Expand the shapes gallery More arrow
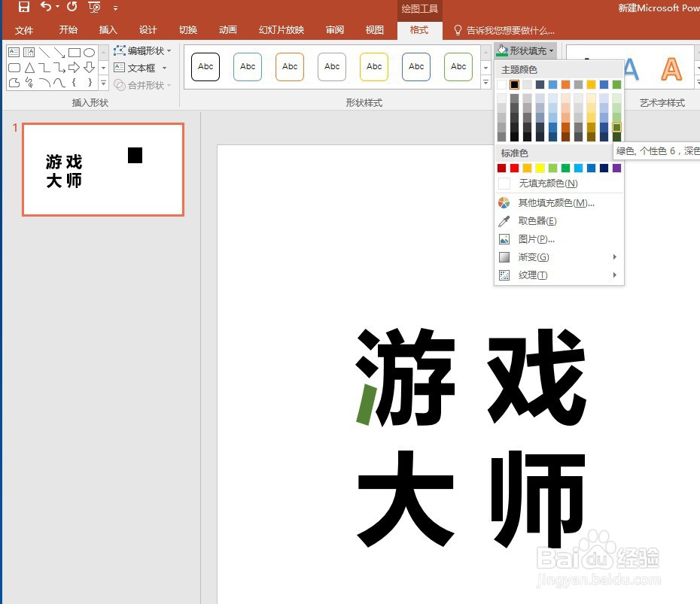Viewport: 700px width, 604px height. click(x=104, y=83)
